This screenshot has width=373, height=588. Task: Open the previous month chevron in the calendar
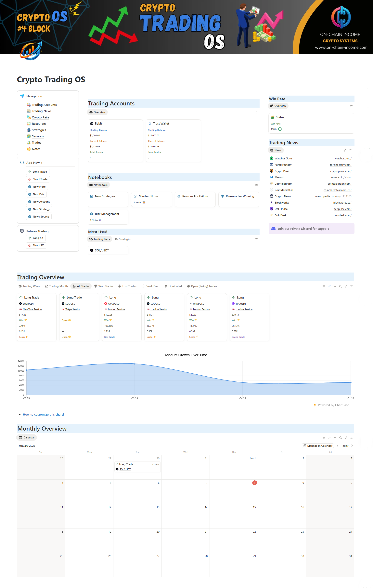coord(338,446)
